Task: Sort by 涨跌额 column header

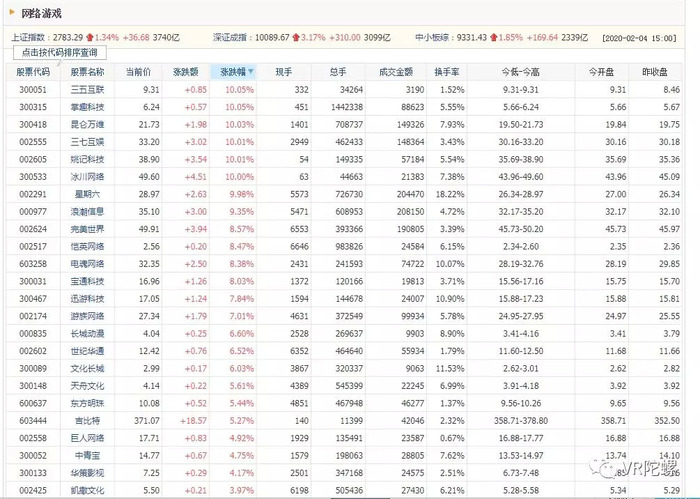Action: 186,72
